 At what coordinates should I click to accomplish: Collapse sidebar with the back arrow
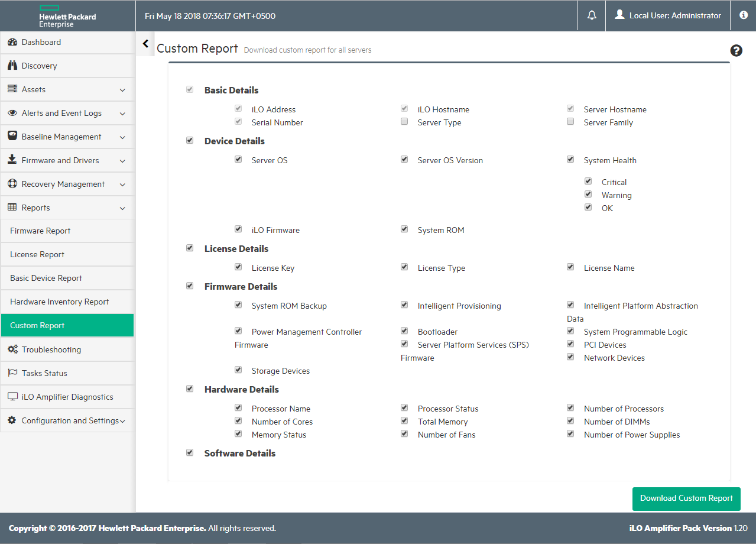point(145,44)
